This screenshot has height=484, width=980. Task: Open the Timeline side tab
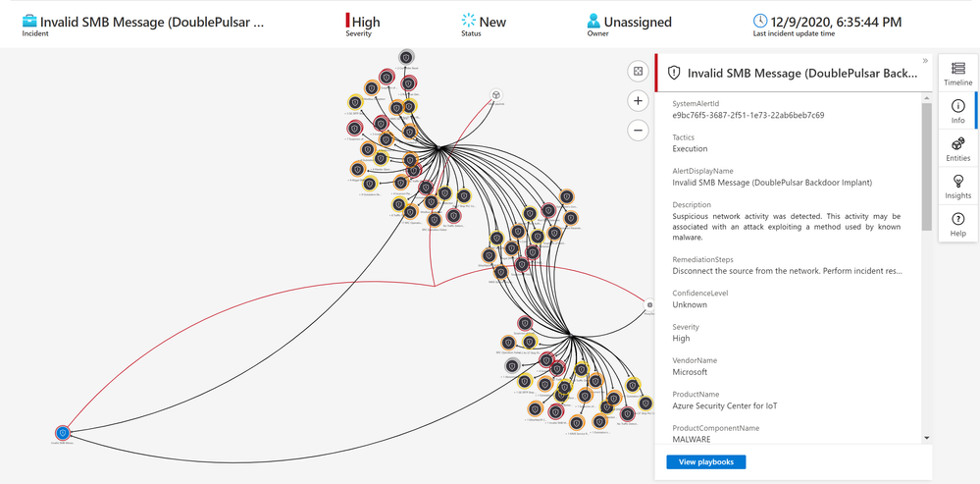click(957, 74)
